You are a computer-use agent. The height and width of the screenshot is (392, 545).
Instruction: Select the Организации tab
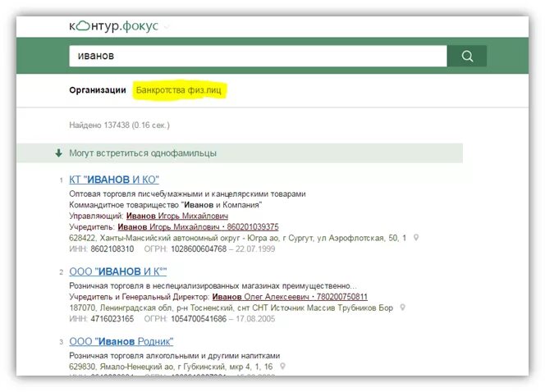pos(98,90)
